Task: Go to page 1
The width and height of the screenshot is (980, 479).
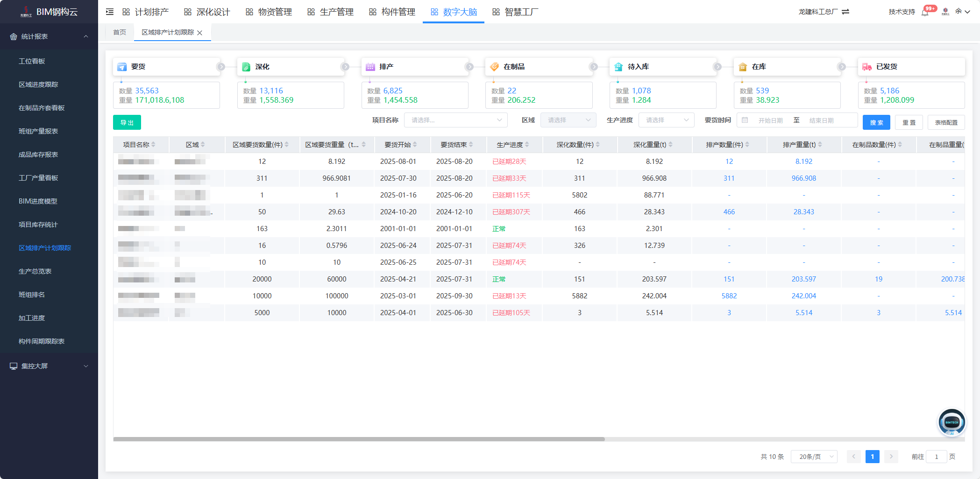Action: (x=873, y=457)
